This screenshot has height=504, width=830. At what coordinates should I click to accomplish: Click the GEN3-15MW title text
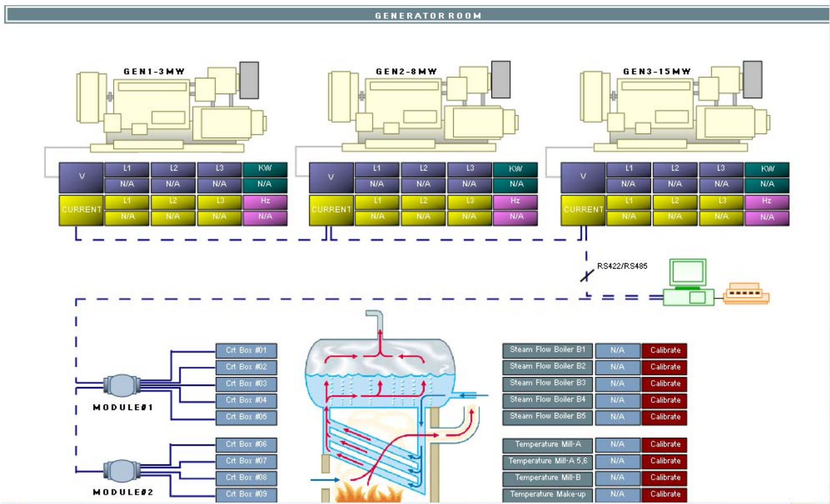click(x=657, y=72)
